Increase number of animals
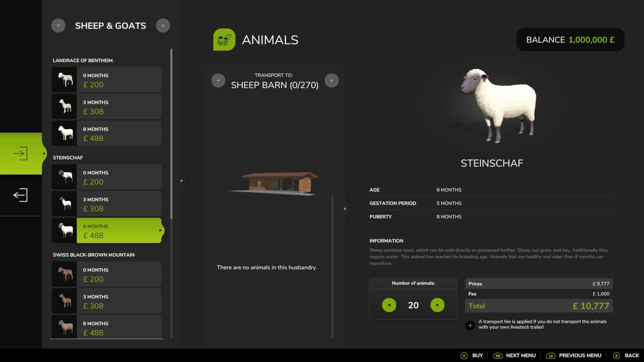The width and height of the screenshot is (644, 362). pyautogui.click(x=437, y=305)
